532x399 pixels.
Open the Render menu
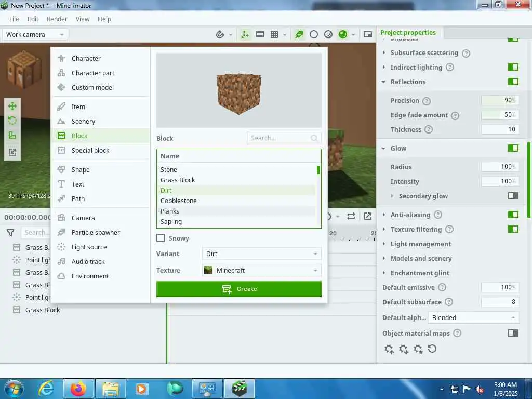(x=57, y=19)
